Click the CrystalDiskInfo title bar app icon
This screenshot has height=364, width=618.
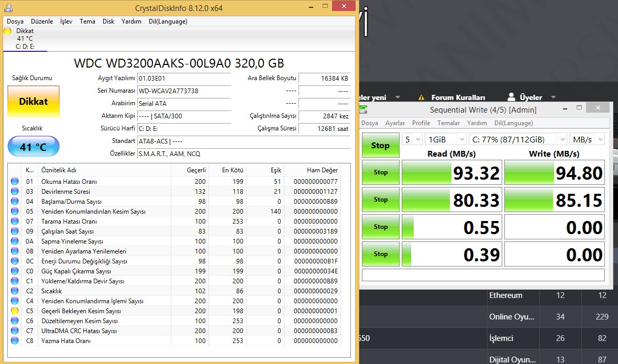coord(8,7)
